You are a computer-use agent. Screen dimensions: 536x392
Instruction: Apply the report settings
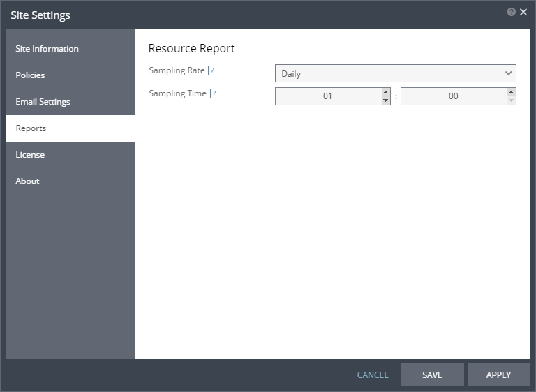499,375
